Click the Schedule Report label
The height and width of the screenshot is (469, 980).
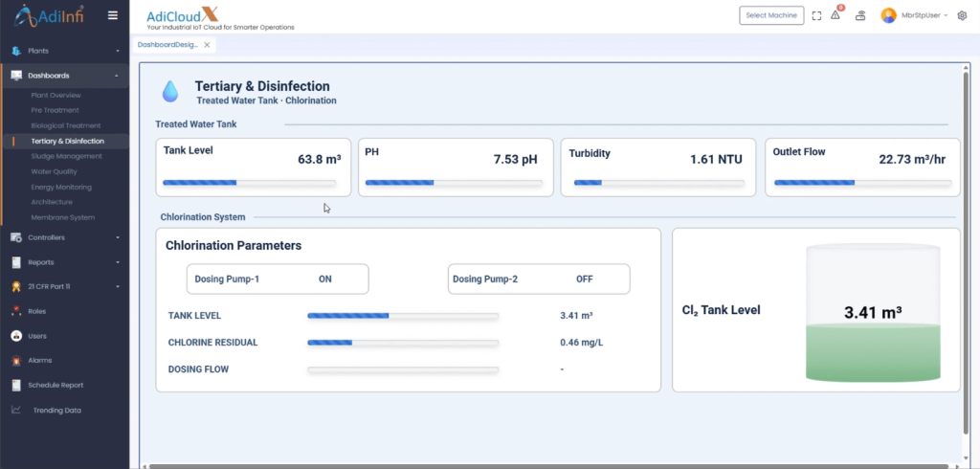click(x=56, y=385)
